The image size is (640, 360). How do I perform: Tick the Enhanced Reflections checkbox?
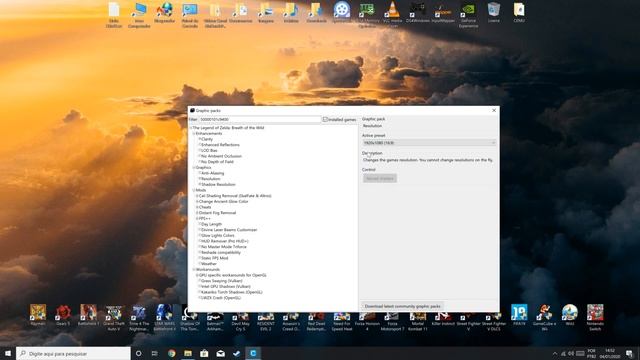(x=200, y=145)
